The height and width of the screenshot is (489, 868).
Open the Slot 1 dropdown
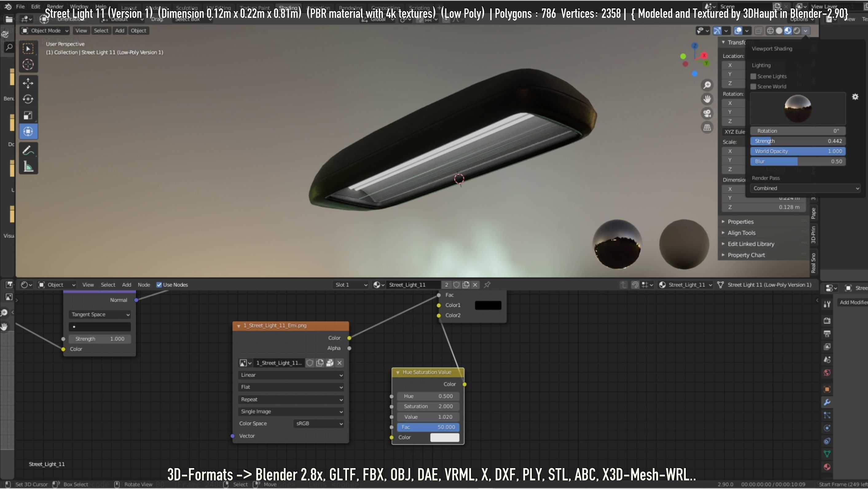click(x=351, y=285)
